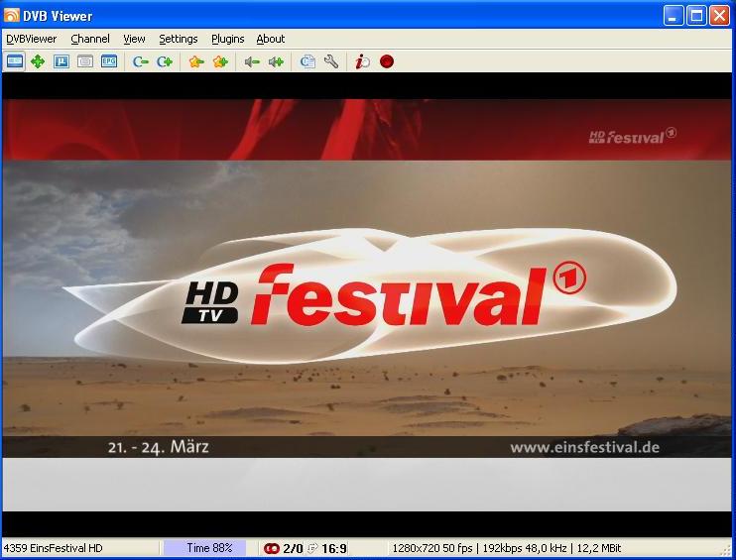Open the Plugins menu

point(228,39)
